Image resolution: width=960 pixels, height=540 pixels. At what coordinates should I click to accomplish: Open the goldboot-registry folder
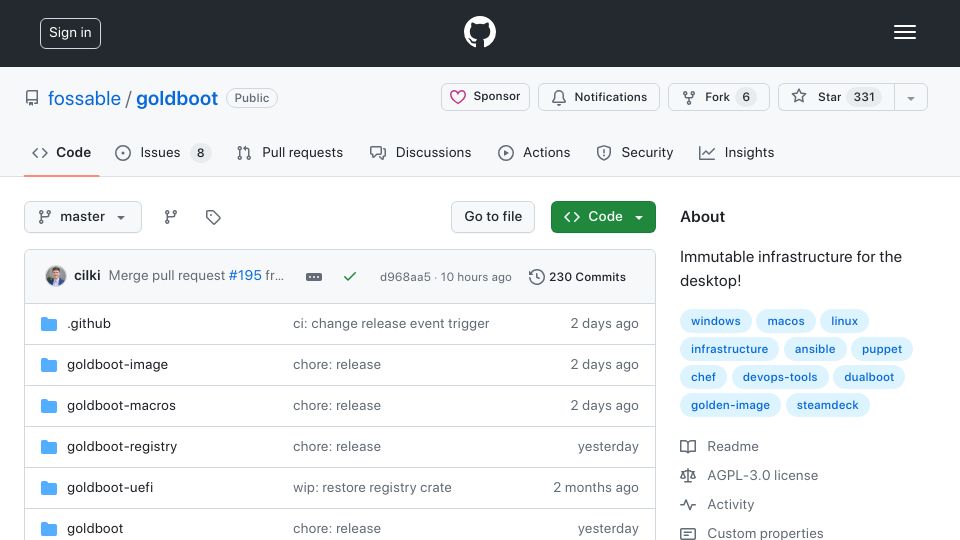point(122,446)
